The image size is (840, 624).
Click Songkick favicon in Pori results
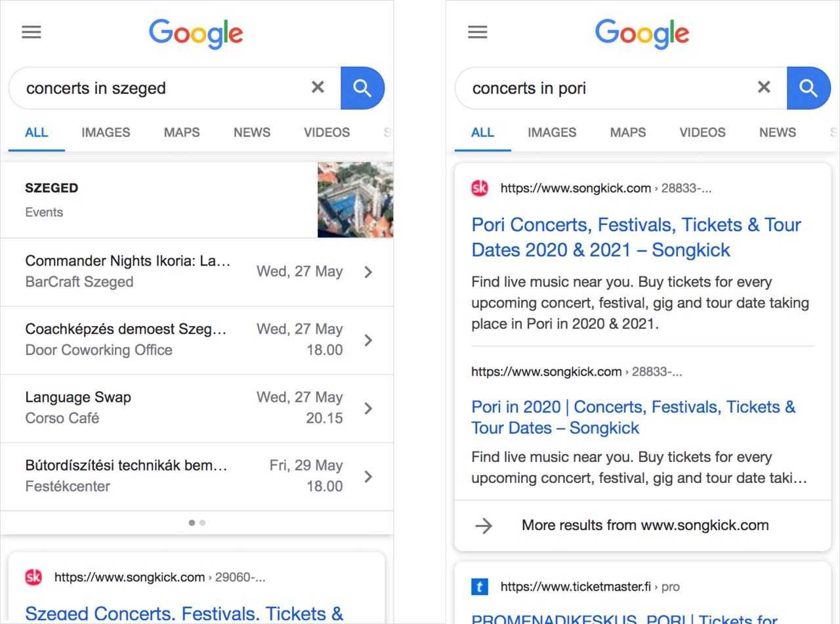point(480,188)
